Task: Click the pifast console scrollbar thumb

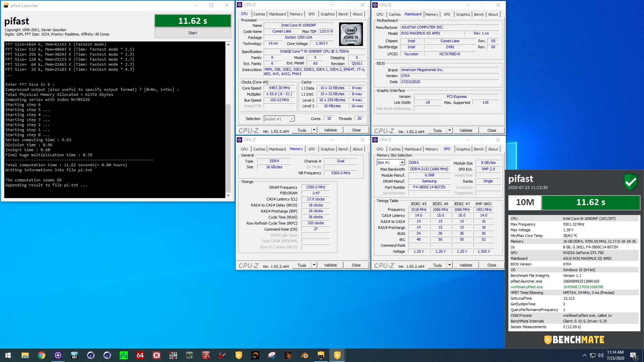Action: pos(228,147)
